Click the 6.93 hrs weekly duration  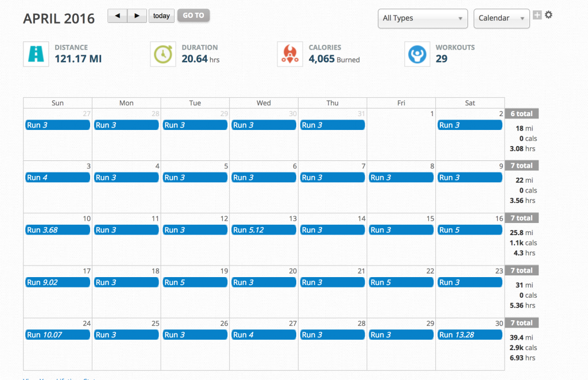pyautogui.click(x=523, y=358)
